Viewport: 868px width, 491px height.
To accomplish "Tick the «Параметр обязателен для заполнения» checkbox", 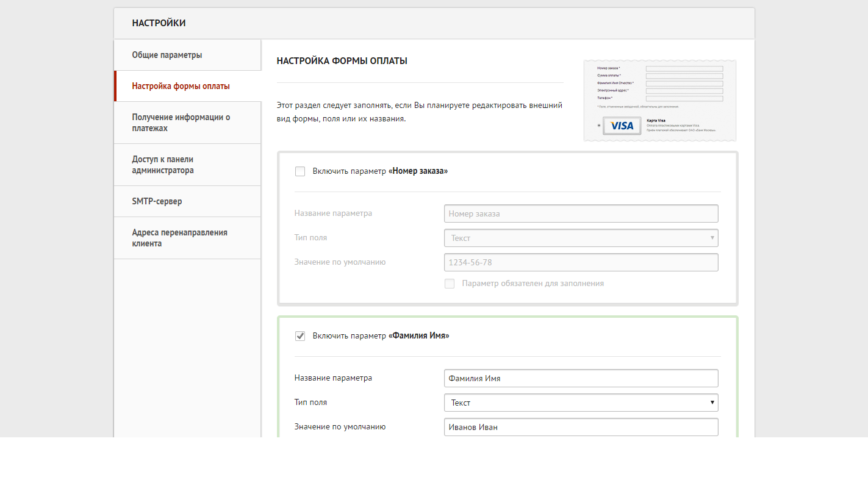I will point(450,284).
